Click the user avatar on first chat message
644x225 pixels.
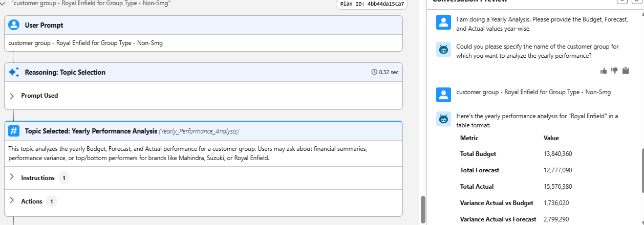443,22
